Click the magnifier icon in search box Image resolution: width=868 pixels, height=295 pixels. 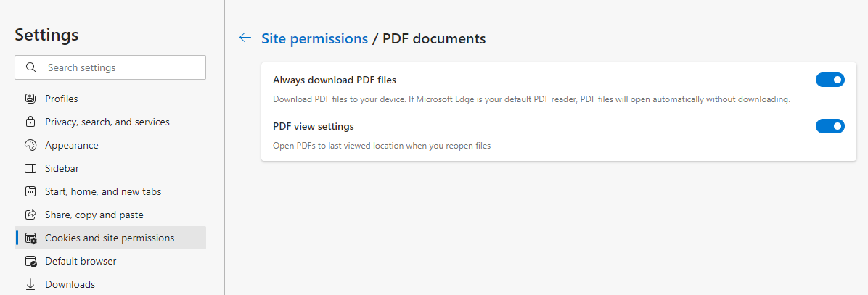pos(31,67)
